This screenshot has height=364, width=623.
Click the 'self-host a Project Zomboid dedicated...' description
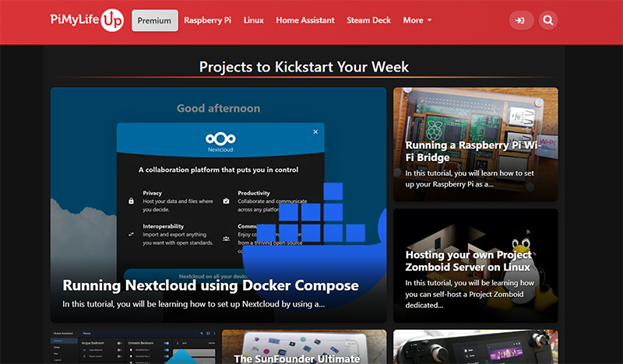pos(470,294)
